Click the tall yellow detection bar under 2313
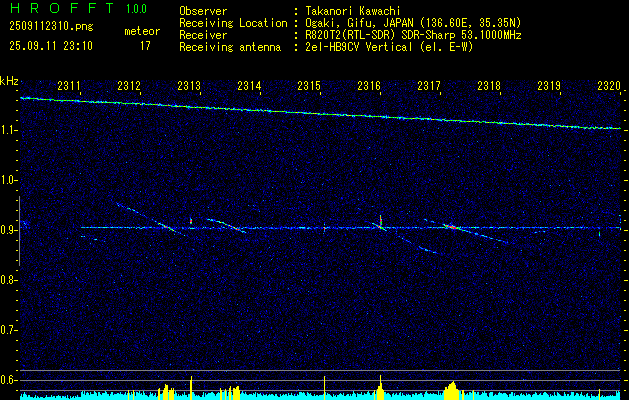Screen dimensions: 629x400 pyautogui.click(x=191, y=386)
